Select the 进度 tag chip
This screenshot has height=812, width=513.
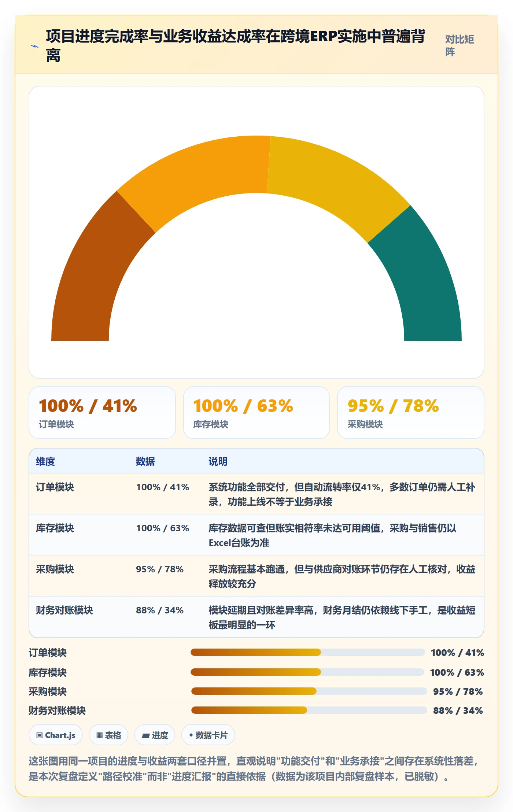tap(155, 735)
